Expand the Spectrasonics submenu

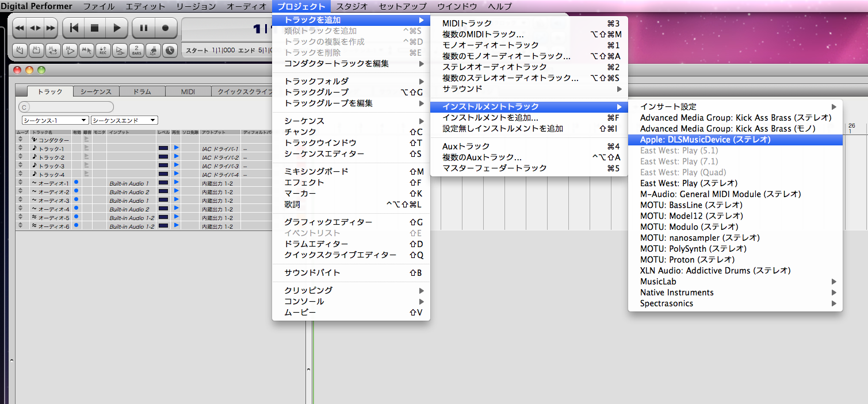coord(735,303)
